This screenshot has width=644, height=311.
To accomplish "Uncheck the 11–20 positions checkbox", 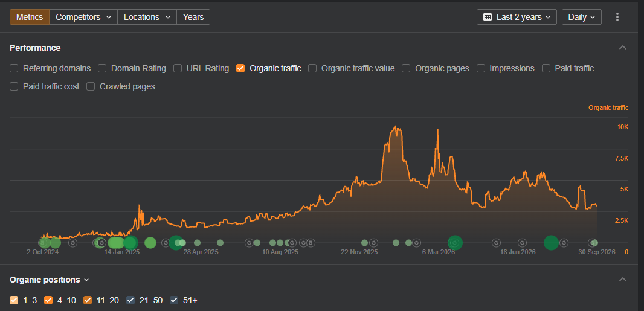I will pyautogui.click(x=88, y=300).
